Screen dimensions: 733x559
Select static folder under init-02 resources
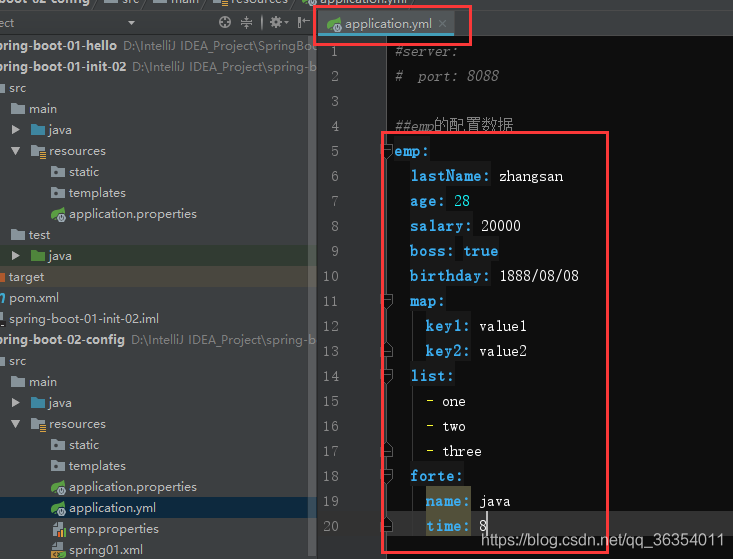click(x=84, y=172)
